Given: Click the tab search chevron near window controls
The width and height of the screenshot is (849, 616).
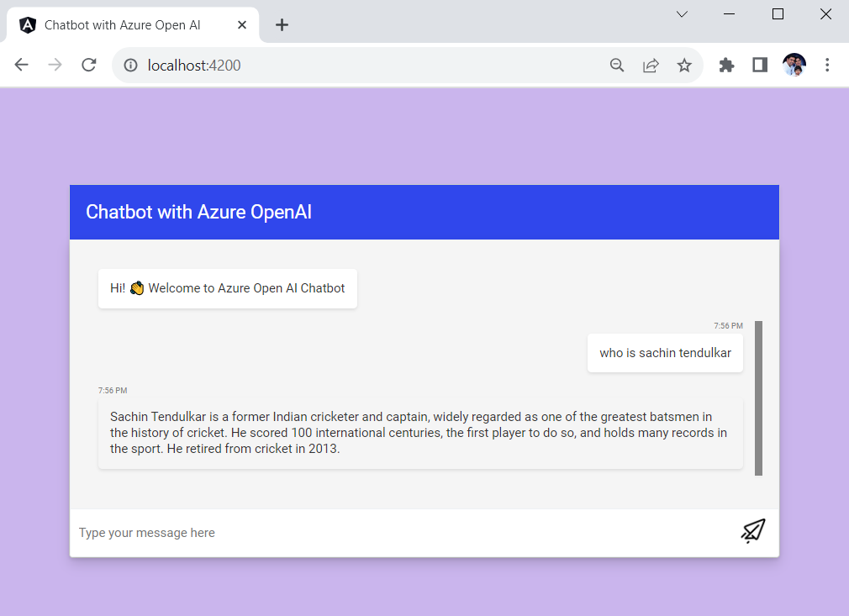Looking at the screenshot, I should tap(681, 14).
